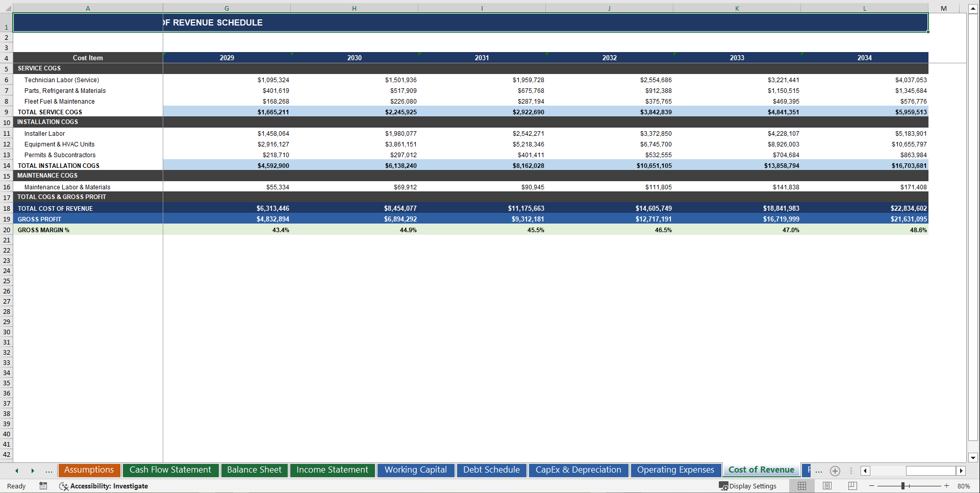Add a new worksheet with the plus icon
The height and width of the screenshot is (493, 980).
[835, 471]
